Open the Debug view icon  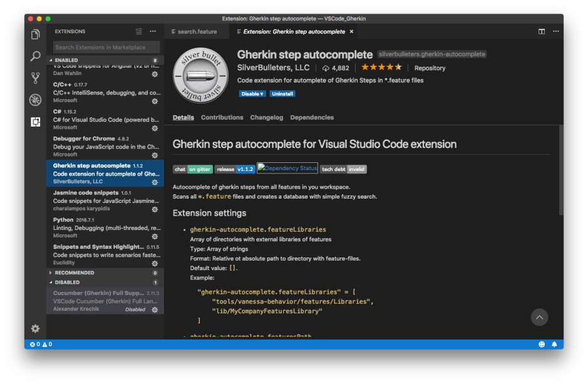[x=36, y=100]
